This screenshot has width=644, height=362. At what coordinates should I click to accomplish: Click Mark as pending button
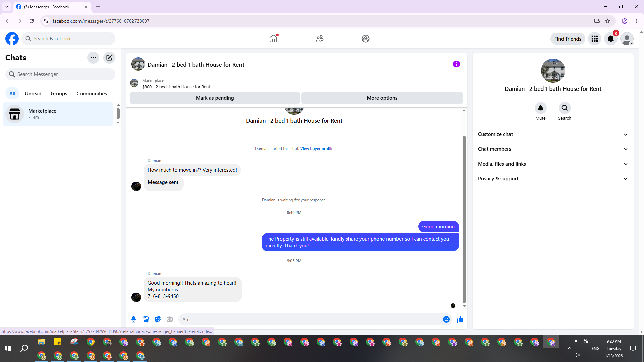tap(215, 98)
